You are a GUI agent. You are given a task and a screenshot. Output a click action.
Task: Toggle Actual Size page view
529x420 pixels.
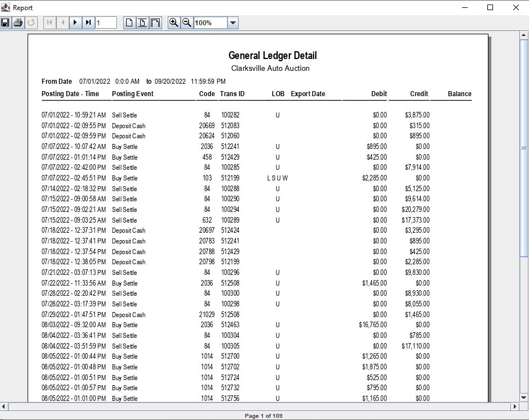pyautogui.click(x=129, y=23)
